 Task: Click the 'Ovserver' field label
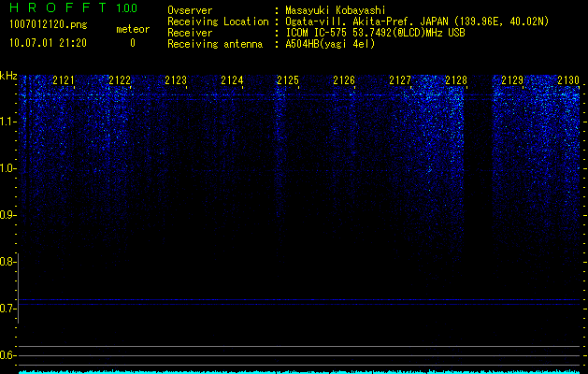pos(190,10)
